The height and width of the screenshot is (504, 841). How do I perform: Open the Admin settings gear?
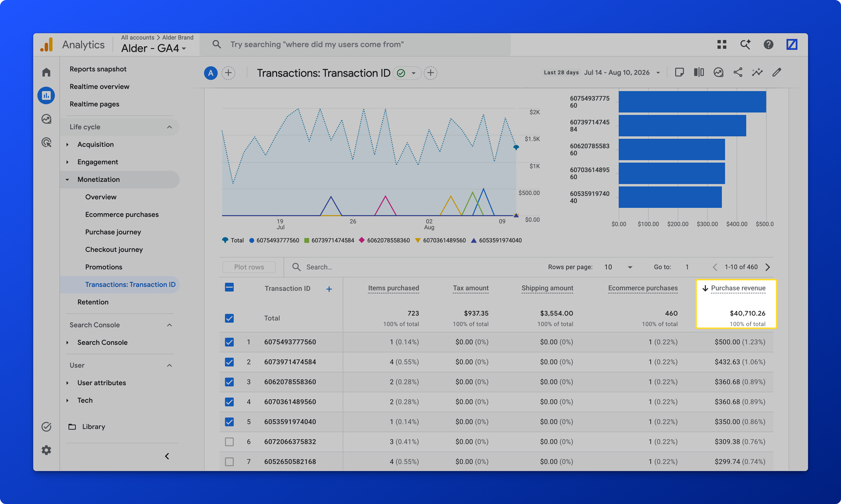[46, 450]
